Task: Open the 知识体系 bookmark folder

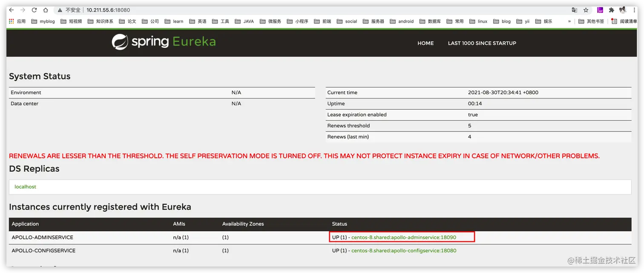Action: [101, 21]
